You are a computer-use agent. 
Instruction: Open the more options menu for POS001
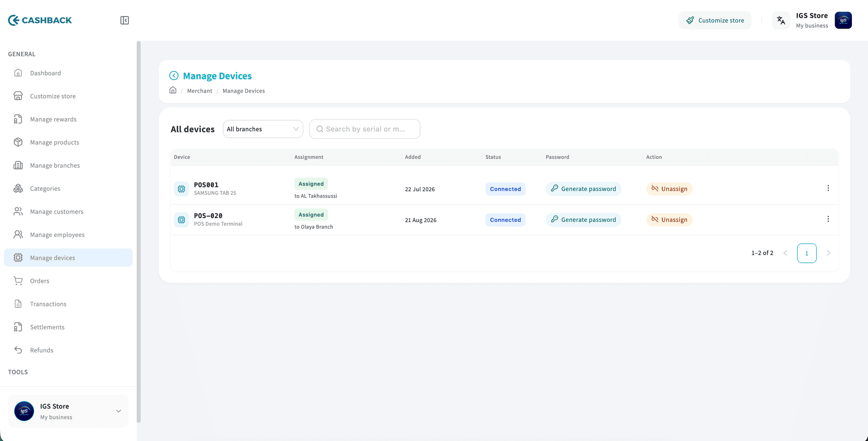coord(828,188)
